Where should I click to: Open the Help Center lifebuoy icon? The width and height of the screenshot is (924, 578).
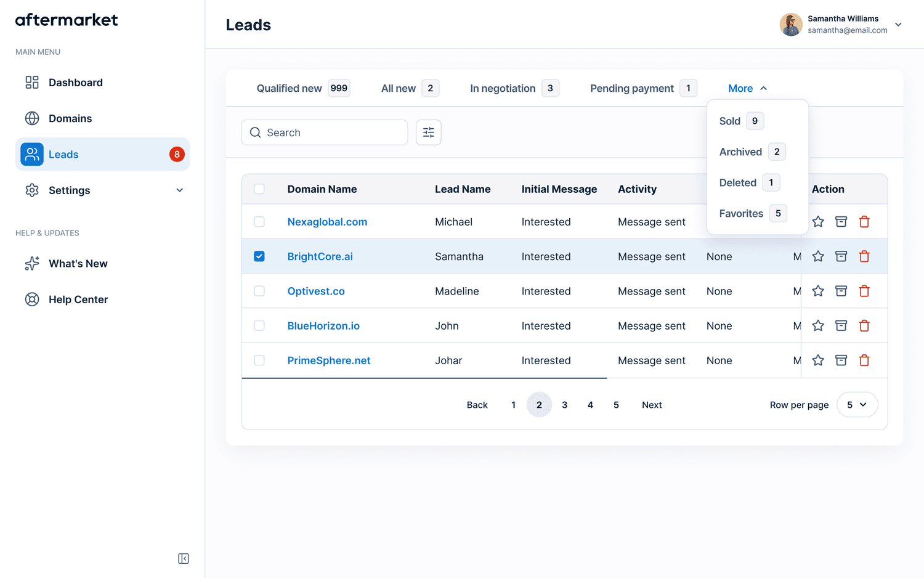point(32,299)
